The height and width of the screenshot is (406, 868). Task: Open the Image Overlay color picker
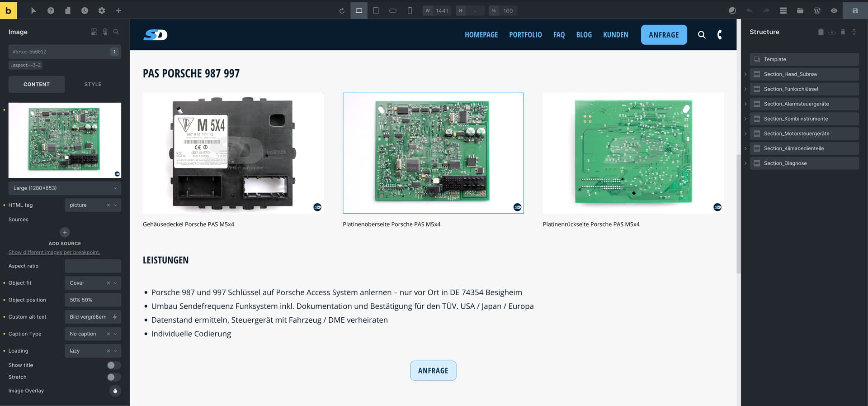[115, 391]
